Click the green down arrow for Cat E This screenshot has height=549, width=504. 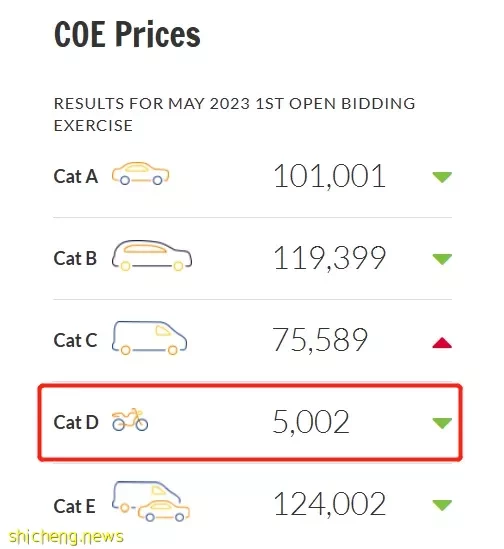click(x=442, y=505)
